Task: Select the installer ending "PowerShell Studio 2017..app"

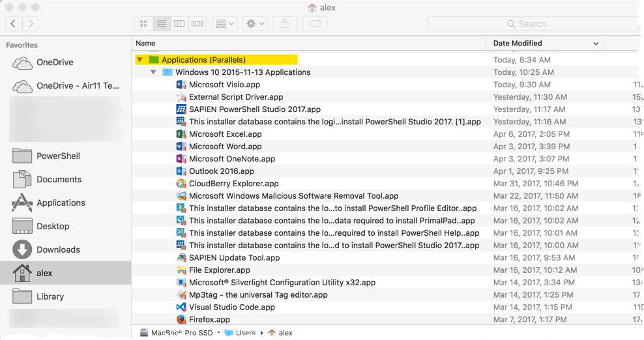Action: pyautogui.click(x=334, y=245)
